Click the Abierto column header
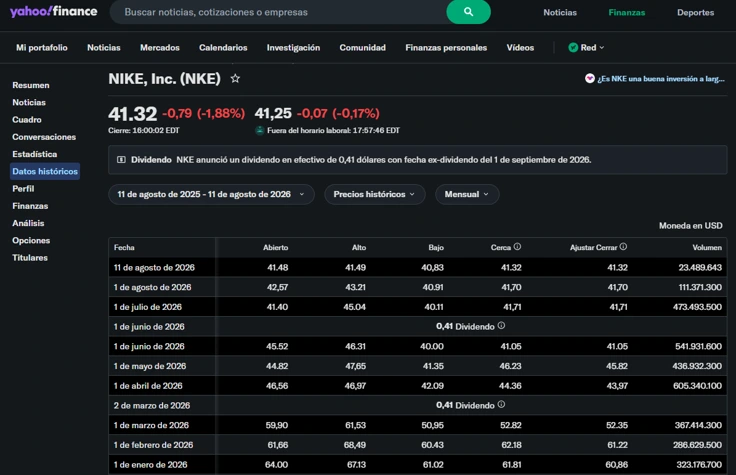 point(276,247)
